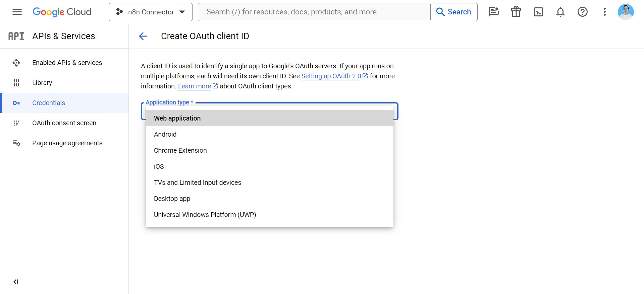Viewport: 644px width, 294px height.
Task: Open the user account avatar
Action: [626, 12]
